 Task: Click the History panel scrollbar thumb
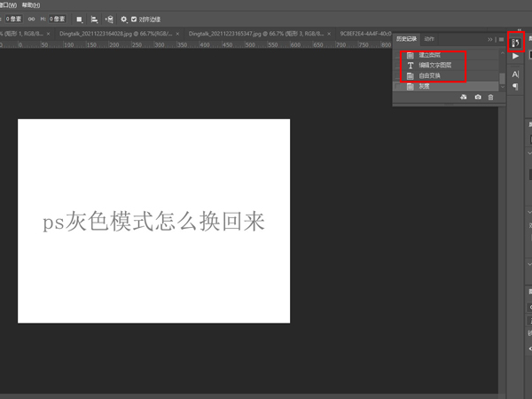tap(503, 78)
